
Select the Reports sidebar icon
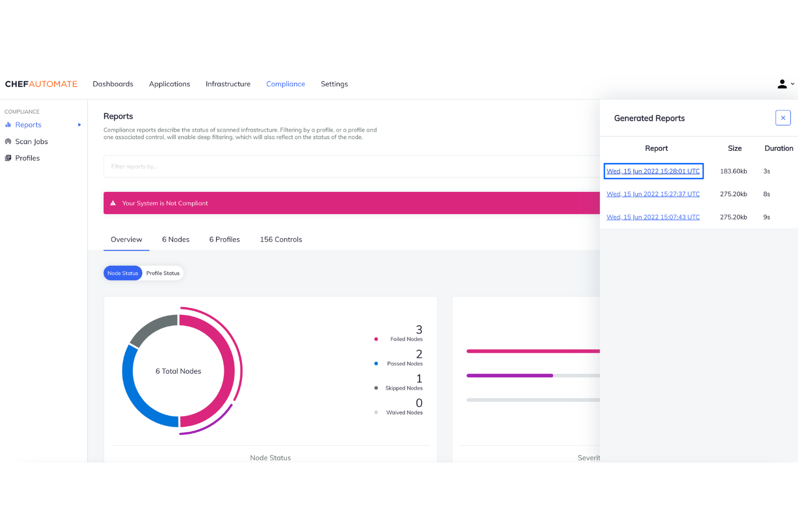(9, 125)
